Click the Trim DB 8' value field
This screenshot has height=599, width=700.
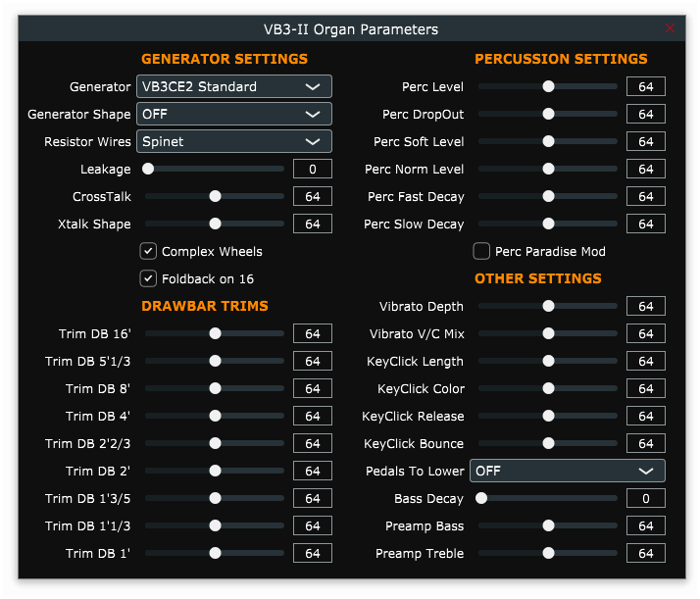coord(313,389)
